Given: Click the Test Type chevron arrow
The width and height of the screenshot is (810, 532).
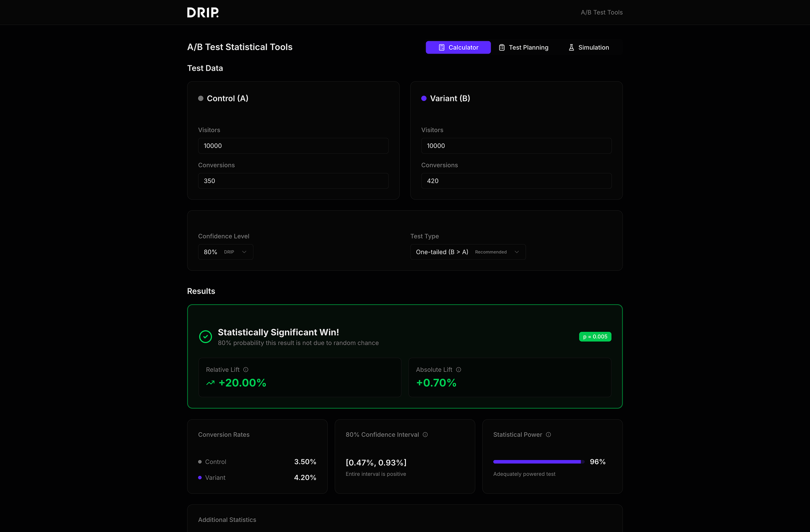Looking at the screenshot, I should pos(517,252).
